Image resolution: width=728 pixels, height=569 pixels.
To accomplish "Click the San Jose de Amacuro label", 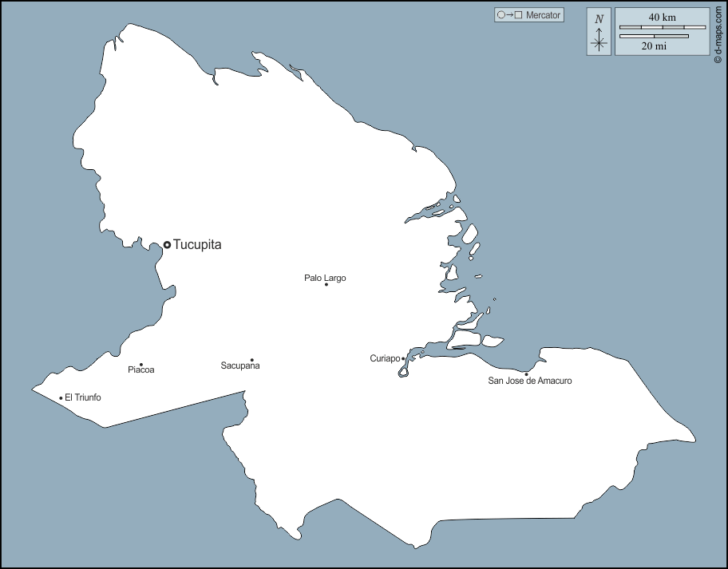I will click(x=530, y=381).
